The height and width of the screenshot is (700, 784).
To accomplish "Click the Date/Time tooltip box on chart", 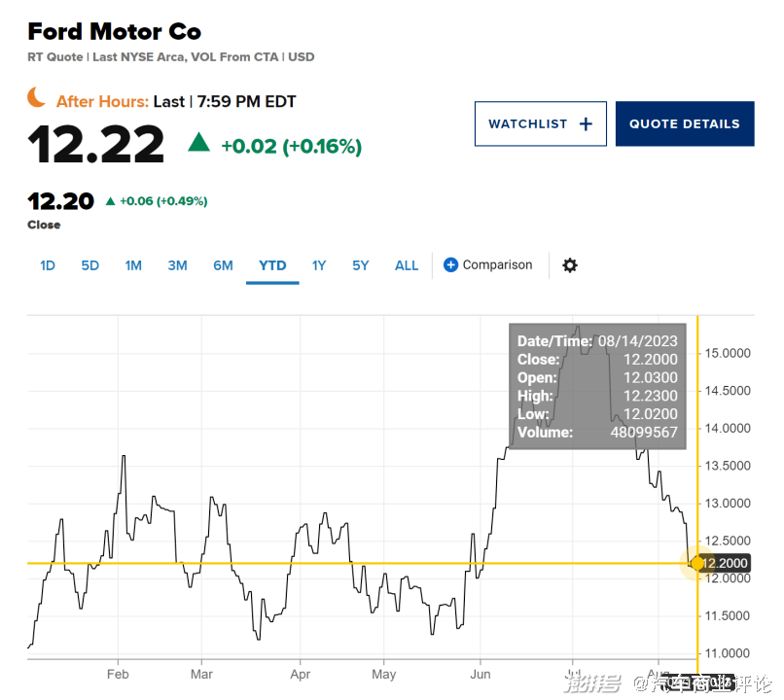I will [597, 386].
